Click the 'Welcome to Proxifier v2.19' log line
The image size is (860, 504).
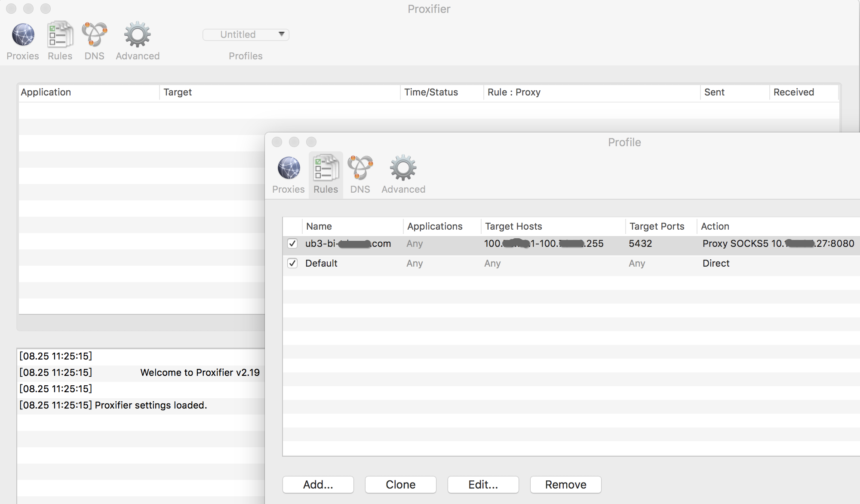click(200, 372)
